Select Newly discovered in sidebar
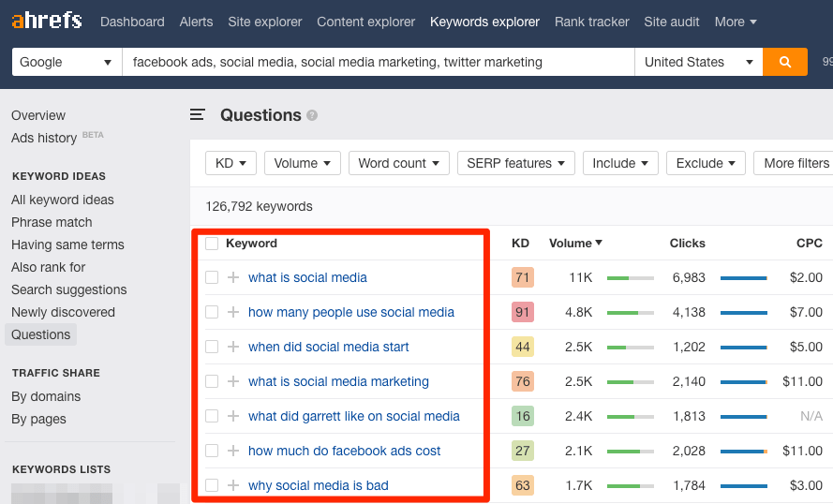The height and width of the screenshot is (504, 833). coord(63,312)
